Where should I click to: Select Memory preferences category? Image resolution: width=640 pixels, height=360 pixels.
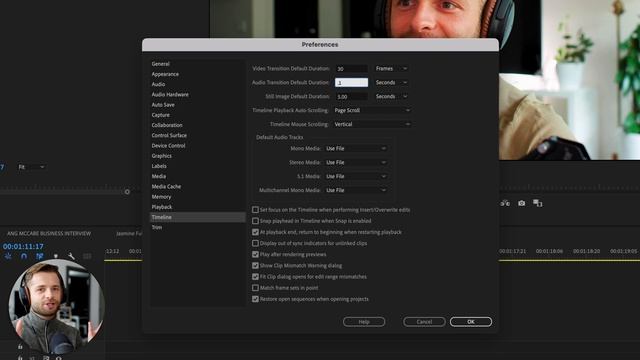(161, 196)
